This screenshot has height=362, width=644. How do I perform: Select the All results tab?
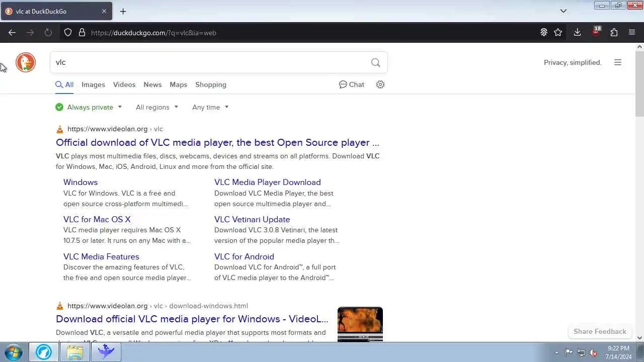(x=64, y=84)
